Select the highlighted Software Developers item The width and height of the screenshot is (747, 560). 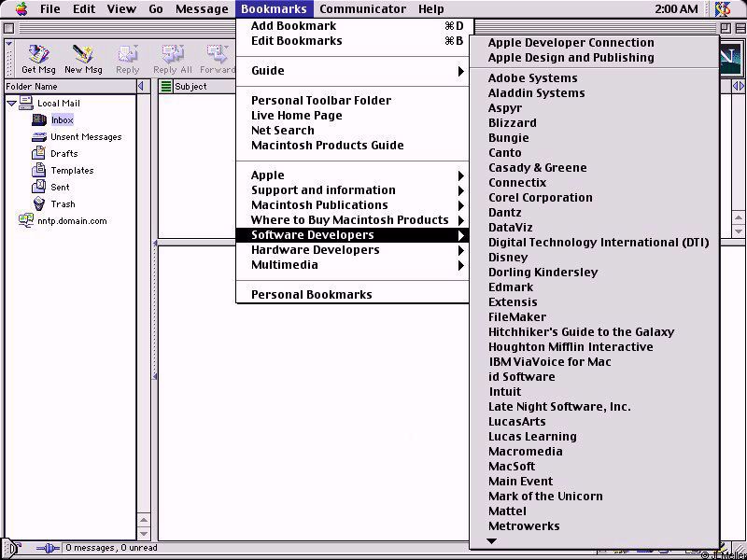click(x=353, y=235)
